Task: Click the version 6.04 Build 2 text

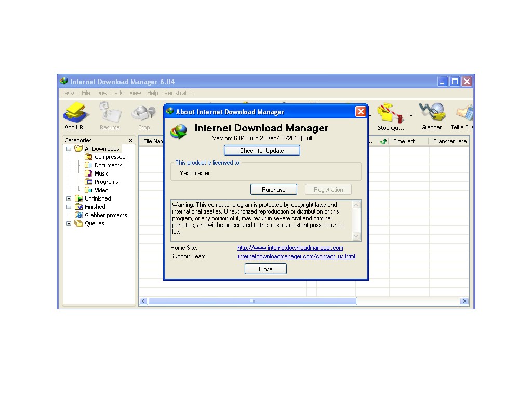Action: (262, 138)
